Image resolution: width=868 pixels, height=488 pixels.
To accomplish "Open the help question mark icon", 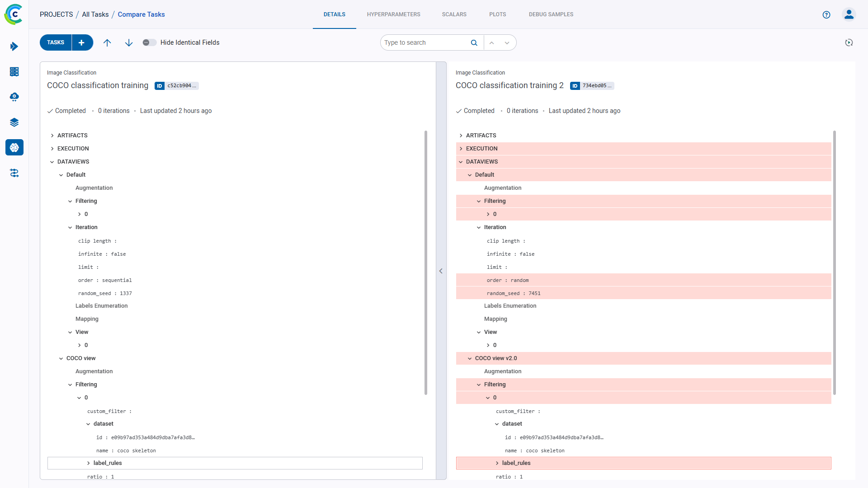I will [826, 14].
